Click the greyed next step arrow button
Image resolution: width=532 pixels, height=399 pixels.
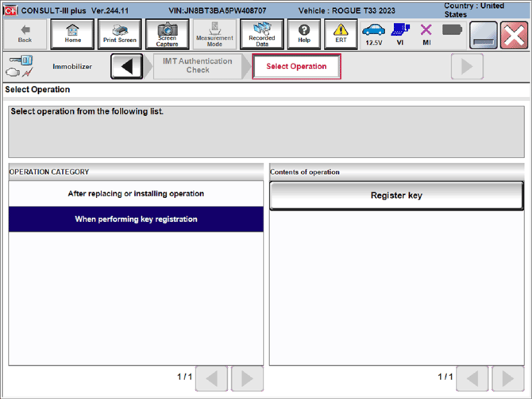[x=467, y=66]
